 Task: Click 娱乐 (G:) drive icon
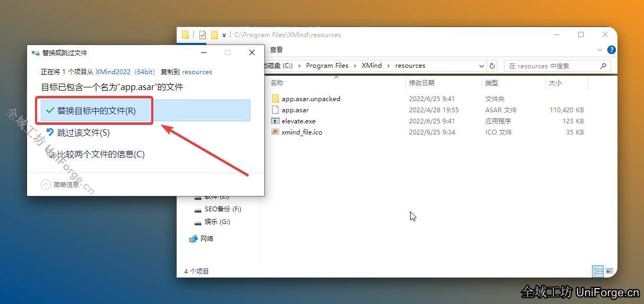pos(198,222)
